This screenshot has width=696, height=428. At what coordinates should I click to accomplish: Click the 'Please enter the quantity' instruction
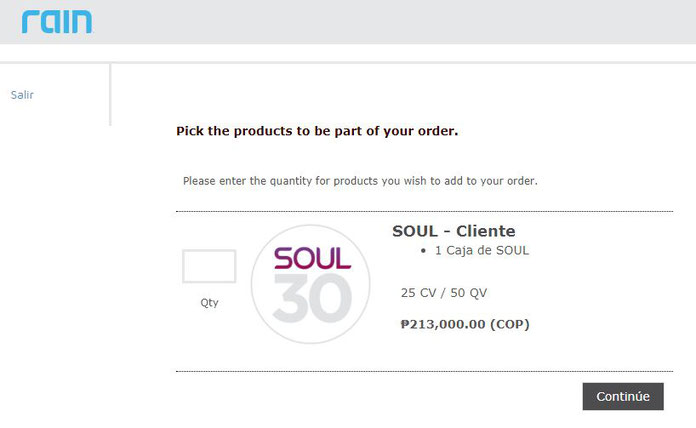pos(360,181)
